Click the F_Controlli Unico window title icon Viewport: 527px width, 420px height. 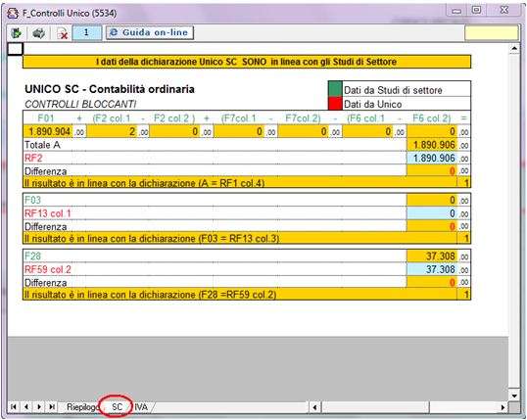[x=14, y=14]
